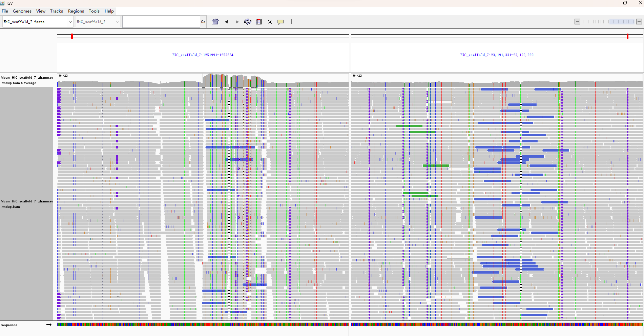Screen dimensions: 644x336
Task: Click the left panel coverage range label
Action: coord(63,76)
